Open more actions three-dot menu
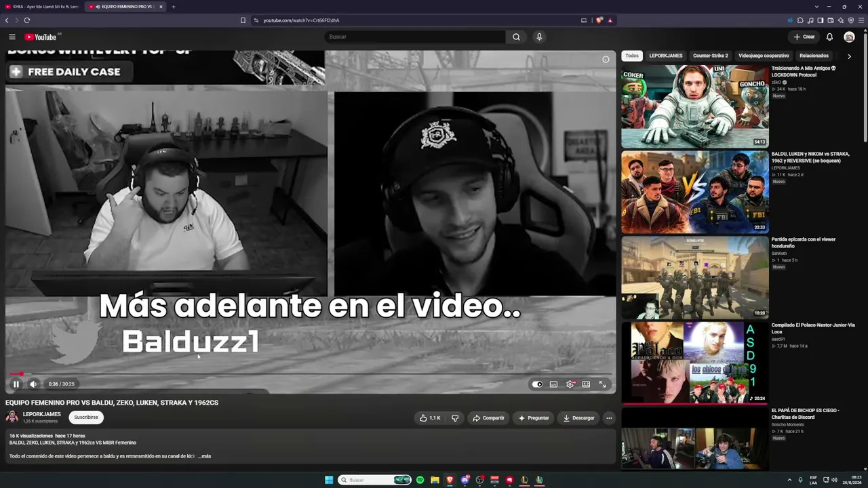The height and width of the screenshot is (488, 868). 609,418
